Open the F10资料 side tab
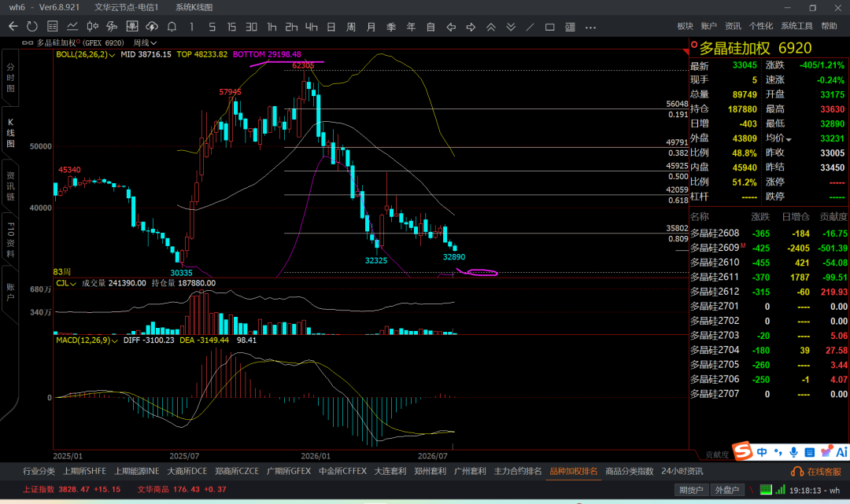The width and height of the screenshot is (850, 504). pos(10,240)
